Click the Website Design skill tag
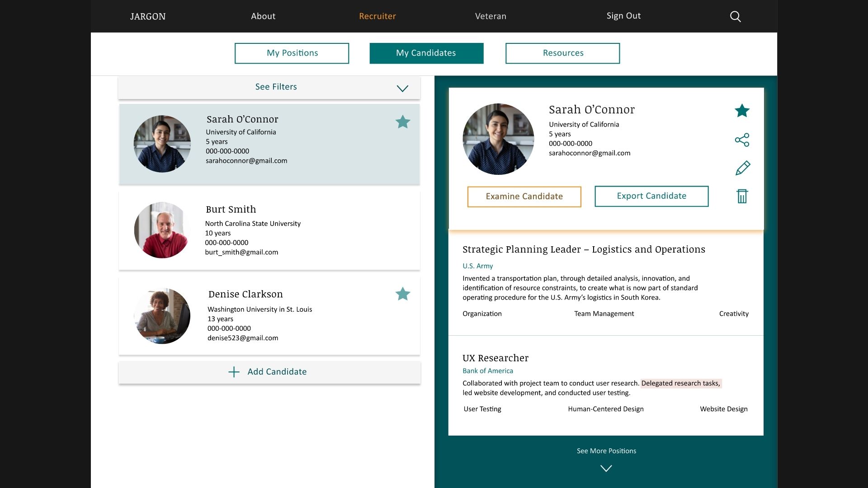Screen dimensions: 868x488 [723, 409]
